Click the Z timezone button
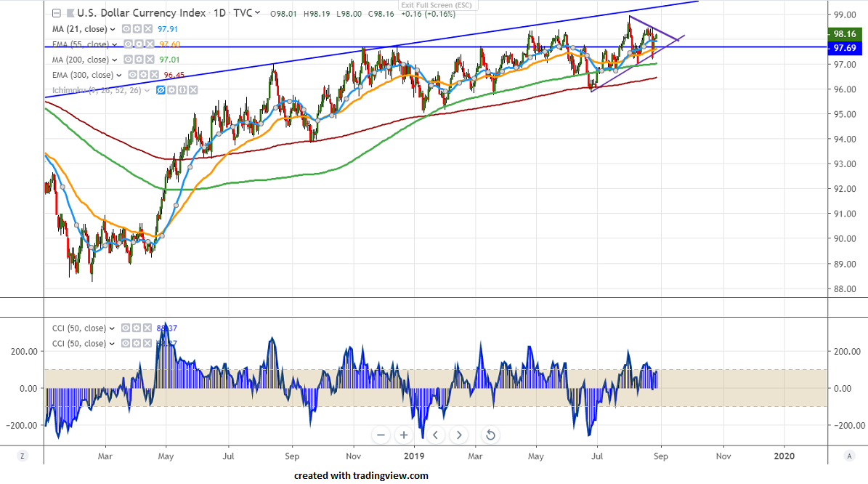Image resolution: width=868 pixels, height=484 pixels. pos(23,456)
